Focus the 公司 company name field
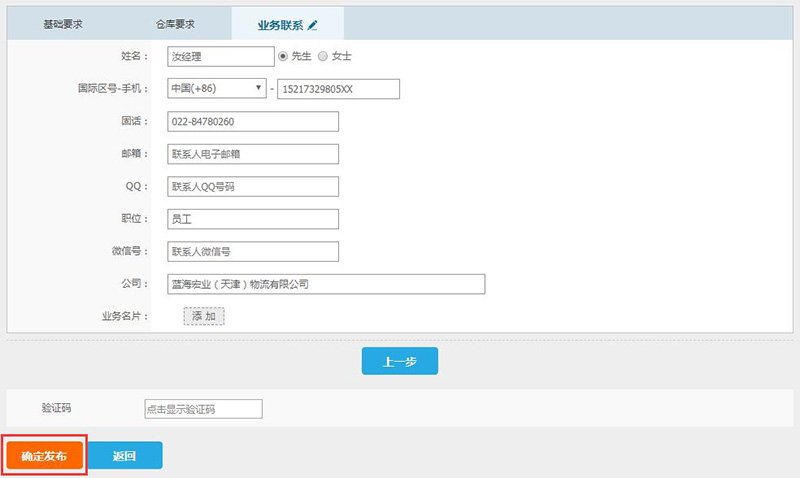This screenshot has width=800, height=478. 326,284
